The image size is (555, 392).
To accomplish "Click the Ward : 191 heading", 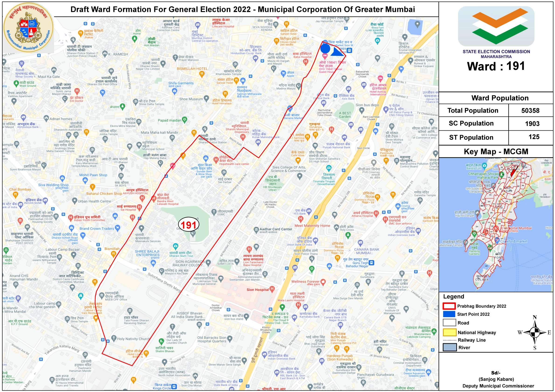I will coord(495,66).
